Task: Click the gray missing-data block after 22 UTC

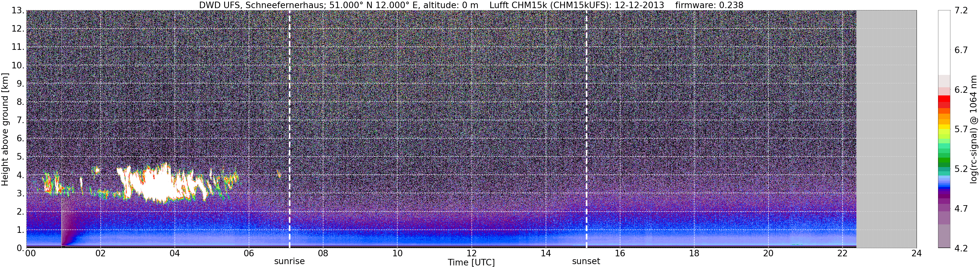Action: pos(886,129)
